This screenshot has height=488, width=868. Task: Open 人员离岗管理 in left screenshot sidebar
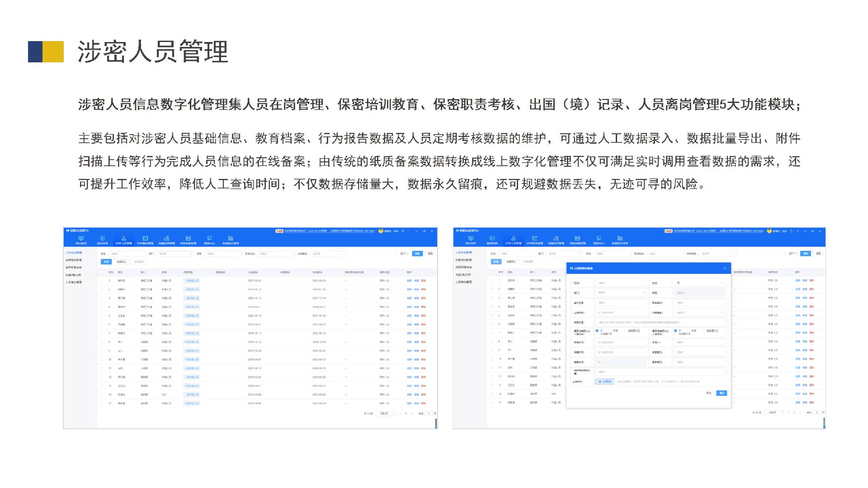pos(74,282)
